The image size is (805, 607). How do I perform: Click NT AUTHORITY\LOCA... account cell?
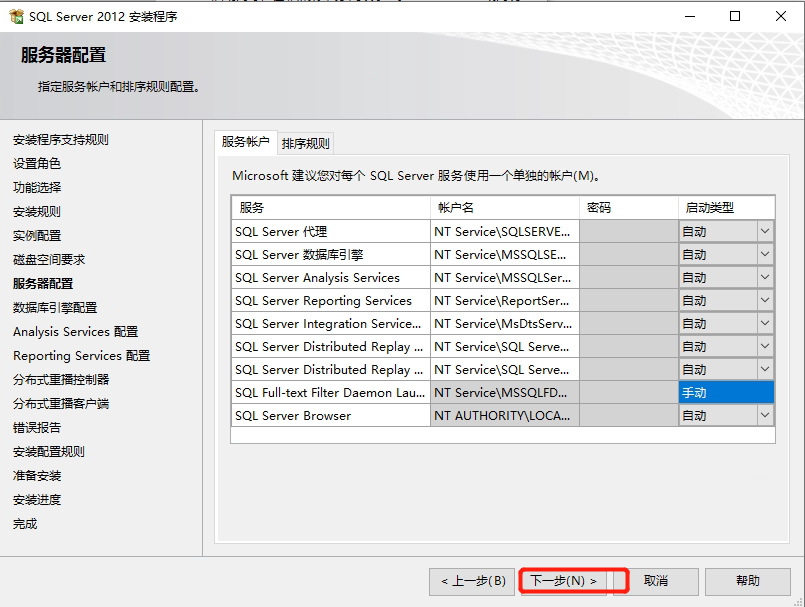tap(505, 415)
